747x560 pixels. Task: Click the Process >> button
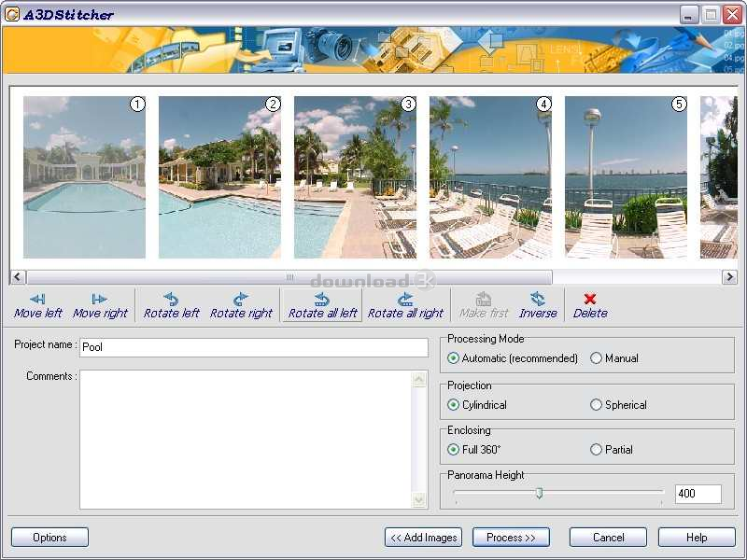click(x=511, y=538)
